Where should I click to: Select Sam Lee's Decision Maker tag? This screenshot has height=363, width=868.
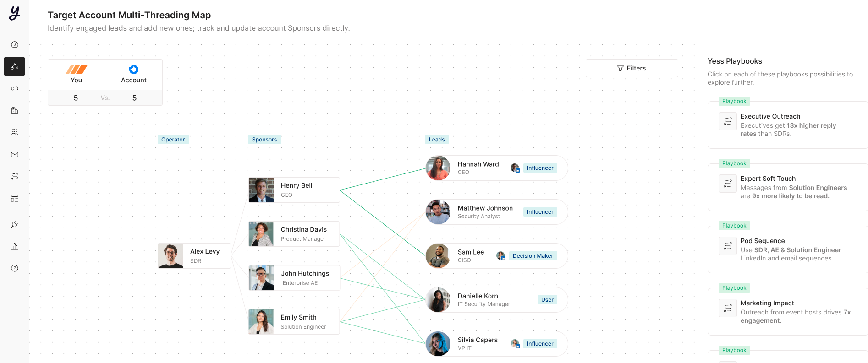click(x=533, y=256)
